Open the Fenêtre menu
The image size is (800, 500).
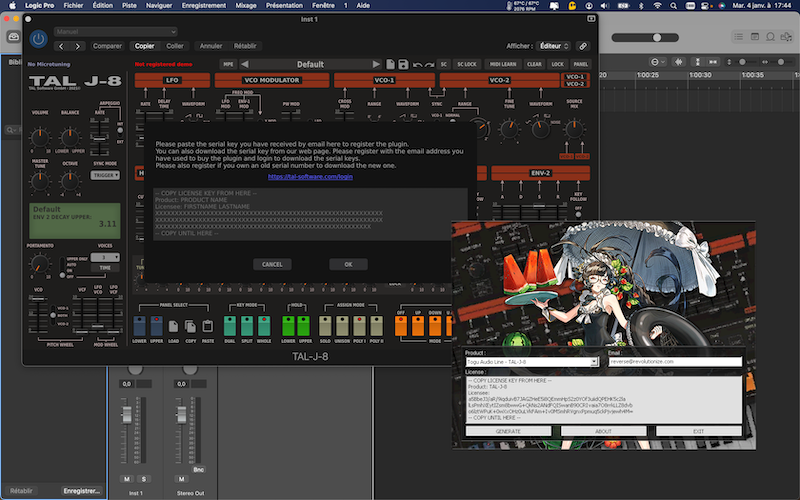pos(323,6)
